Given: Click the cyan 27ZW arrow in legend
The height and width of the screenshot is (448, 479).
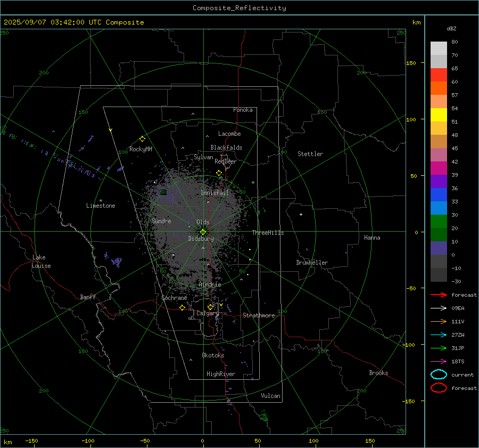Looking at the screenshot, I should (439, 335).
